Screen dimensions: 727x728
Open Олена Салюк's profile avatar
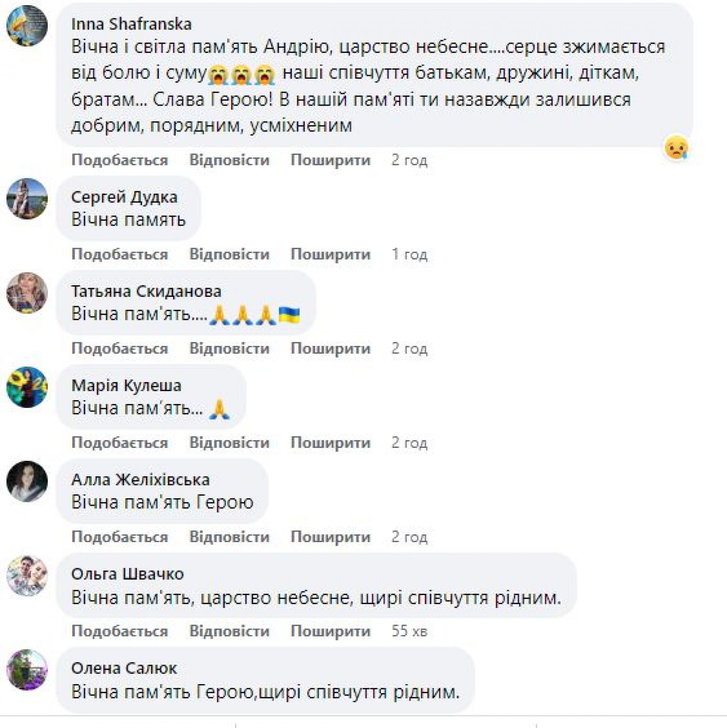pyautogui.click(x=27, y=670)
